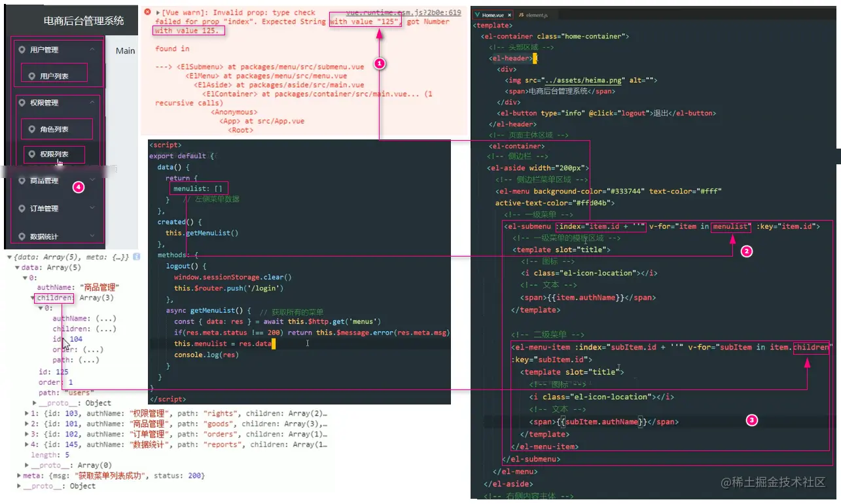The image size is (841, 504).
Task: Click the pink annotation marker number 3
Action: (x=752, y=421)
